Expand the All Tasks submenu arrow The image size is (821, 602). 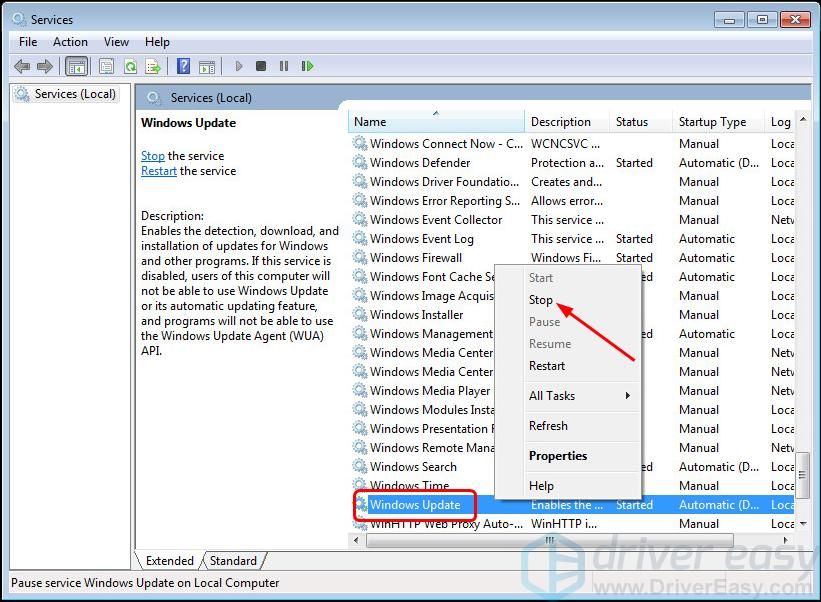[x=627, y=395]
